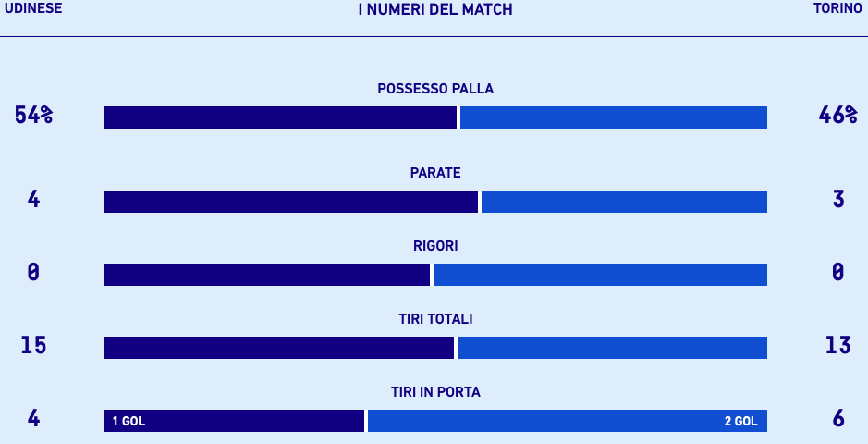The image size is (868, 444).
Task: Click the PARATE stat label
Action: pos(435,173)
